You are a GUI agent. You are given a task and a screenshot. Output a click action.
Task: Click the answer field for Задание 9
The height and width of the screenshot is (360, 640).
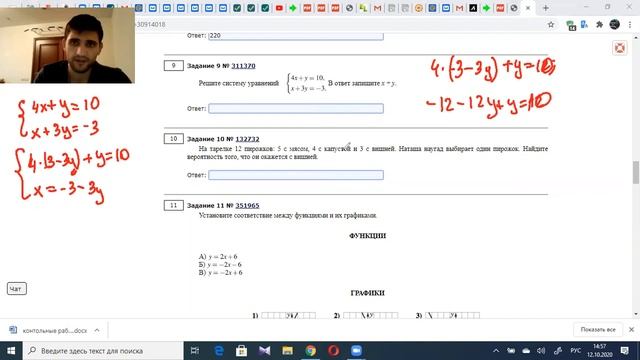coord(296,109)
